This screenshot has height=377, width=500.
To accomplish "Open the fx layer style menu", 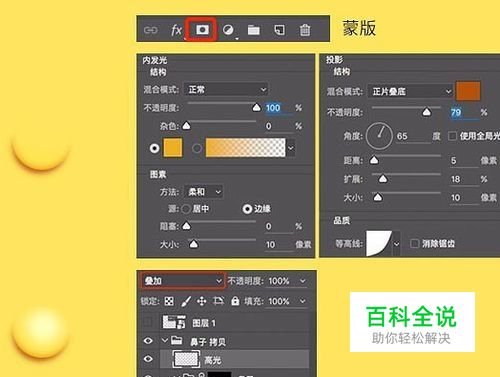I will 176,30.
